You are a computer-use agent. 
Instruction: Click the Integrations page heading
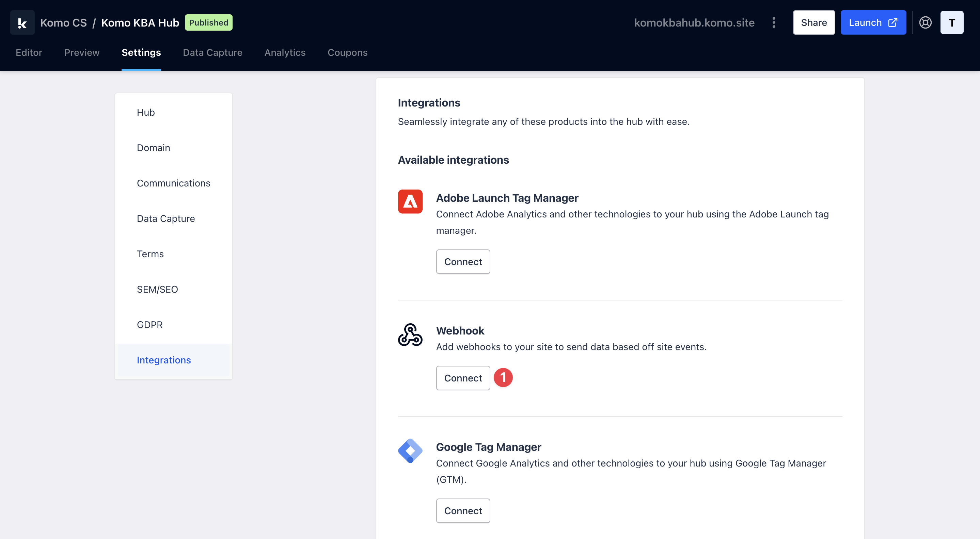[429, 103]
